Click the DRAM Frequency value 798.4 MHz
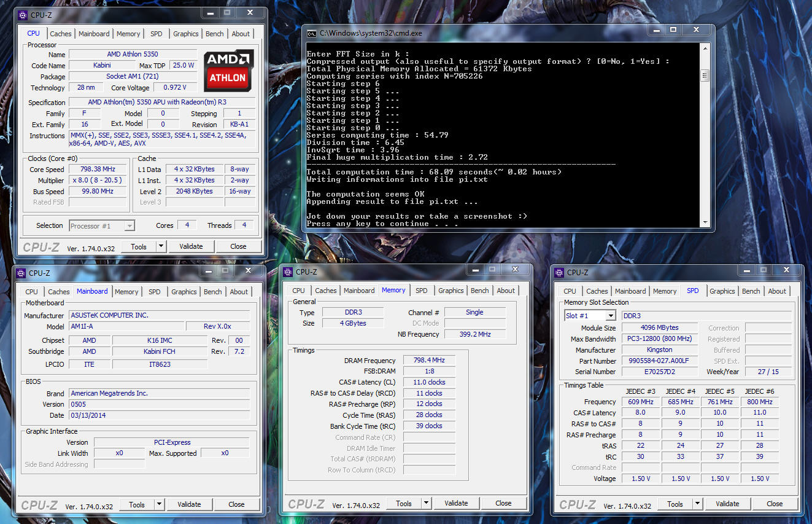The height and width of the screenshot is (524, 812). point(429,361)
